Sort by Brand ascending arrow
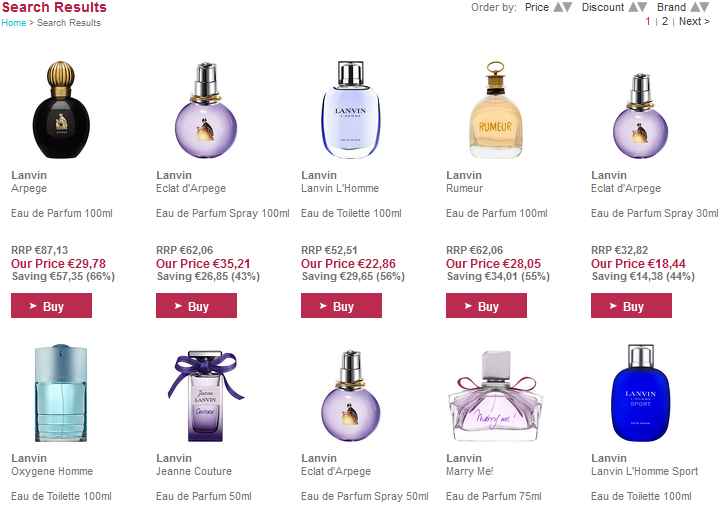 (695, 7)
